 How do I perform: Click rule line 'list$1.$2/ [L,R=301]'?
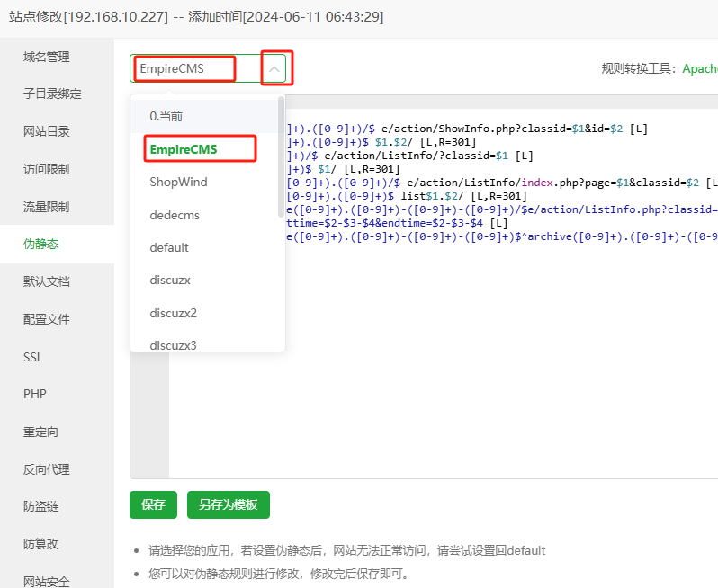407,196
